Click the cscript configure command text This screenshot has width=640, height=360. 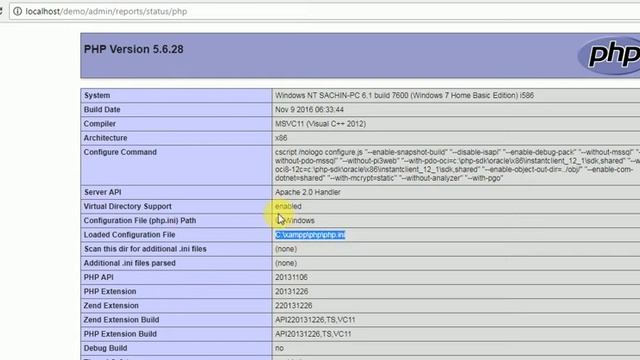tap(457, 165)
